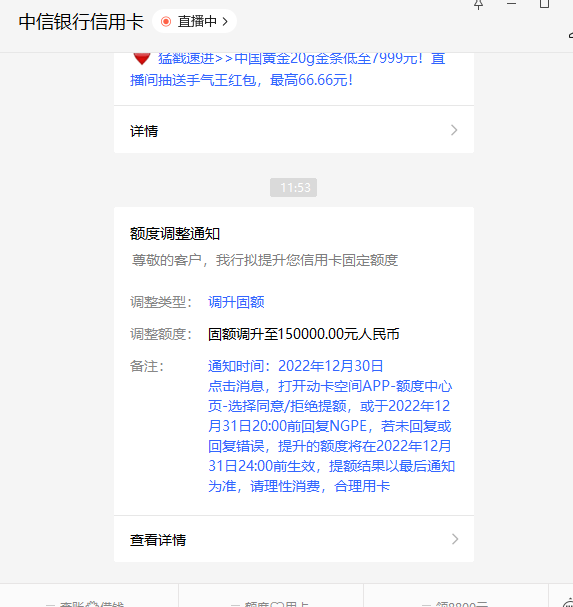Select the 额度调整通知 card title
Viewport: 573px width, 607px height.
175,234
